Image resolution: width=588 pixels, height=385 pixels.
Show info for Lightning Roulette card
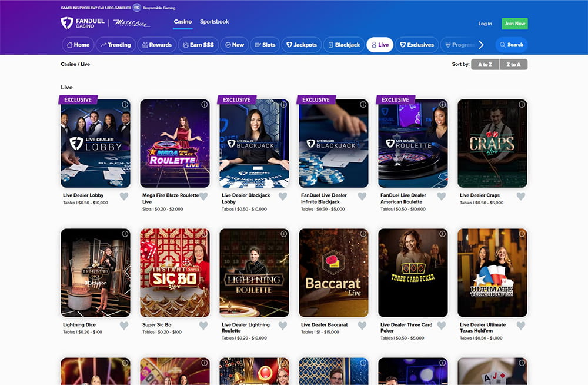284,234
